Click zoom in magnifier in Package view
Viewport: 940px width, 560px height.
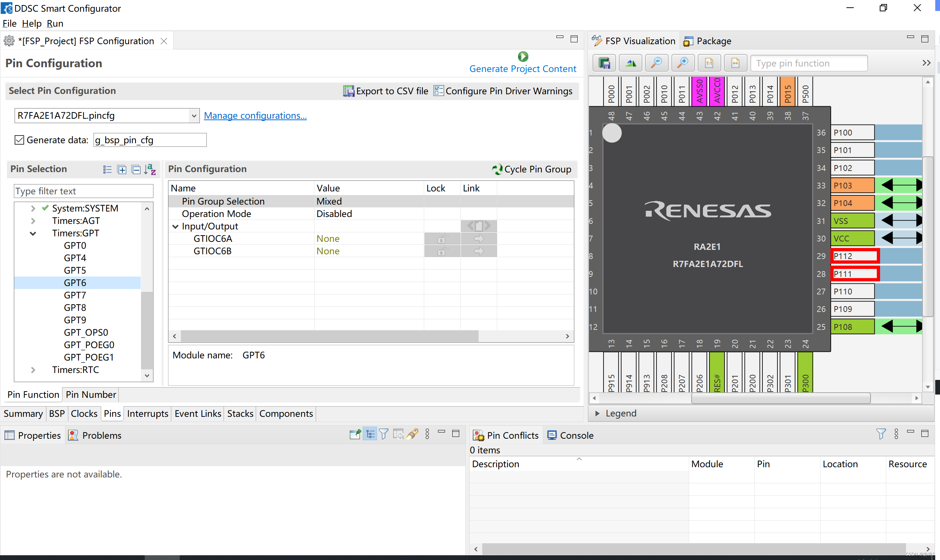tap(683, 63)
